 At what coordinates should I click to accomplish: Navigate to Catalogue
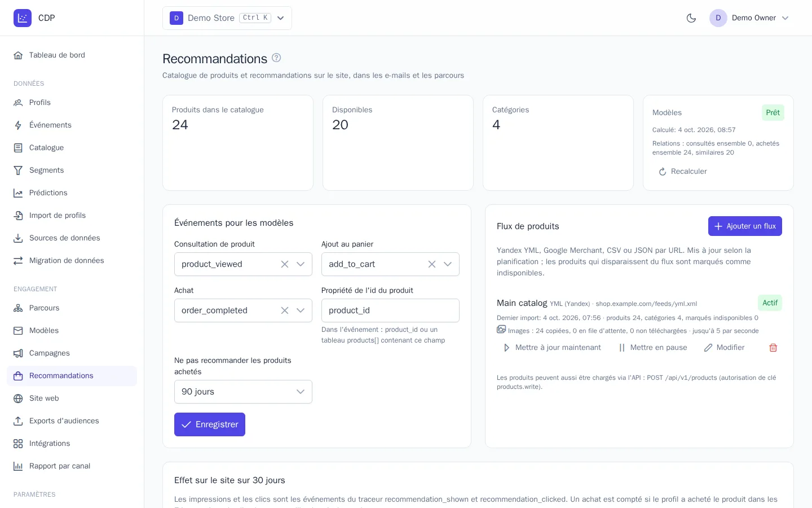click(x=72, y=148)
